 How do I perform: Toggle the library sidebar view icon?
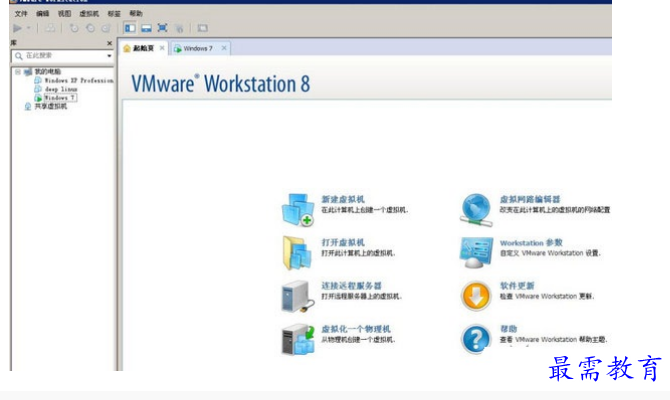click(x=130, y=28)
